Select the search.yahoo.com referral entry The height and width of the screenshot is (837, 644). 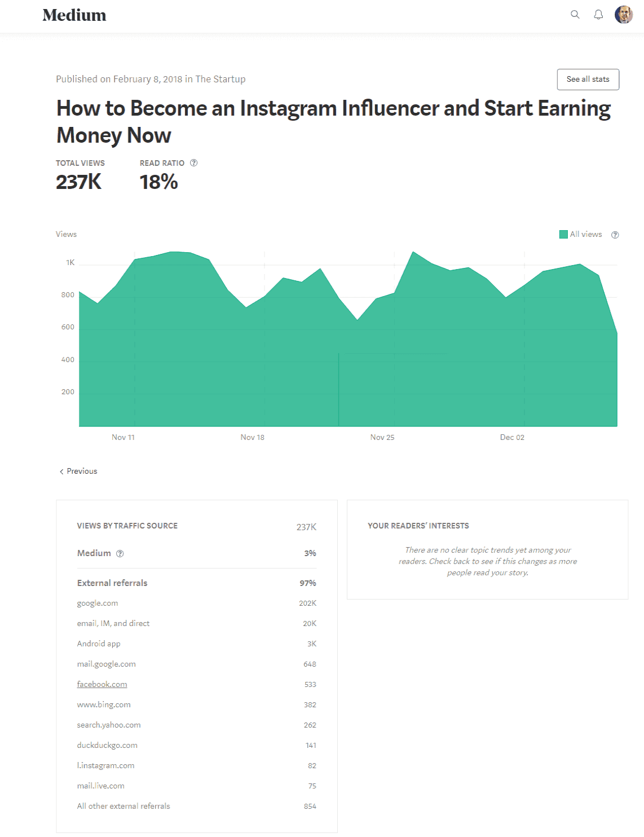pyautogui.click(x=109, y=725)
